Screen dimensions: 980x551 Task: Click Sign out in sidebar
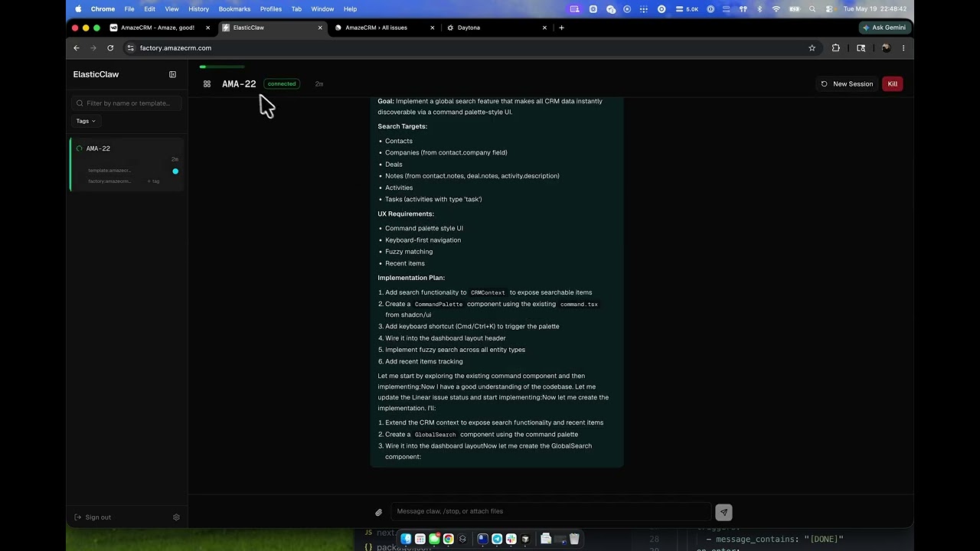(x=93, y=517)
